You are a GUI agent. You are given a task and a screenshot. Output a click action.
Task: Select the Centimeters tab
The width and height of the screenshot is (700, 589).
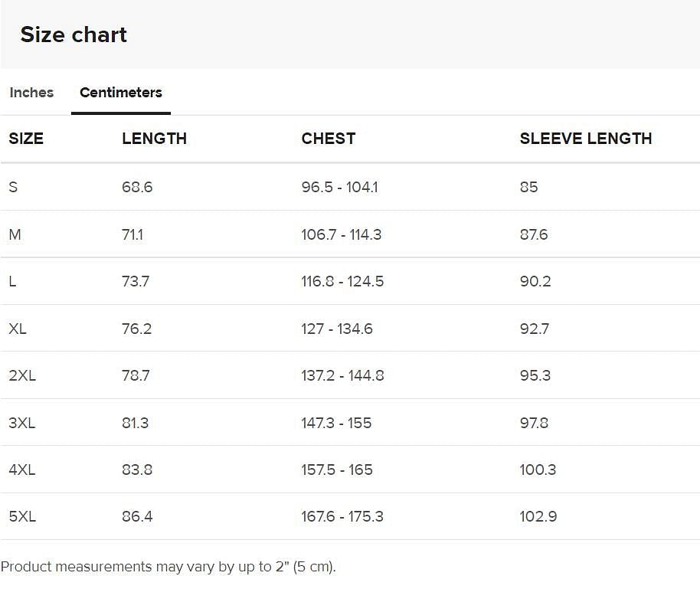point(120,92)
